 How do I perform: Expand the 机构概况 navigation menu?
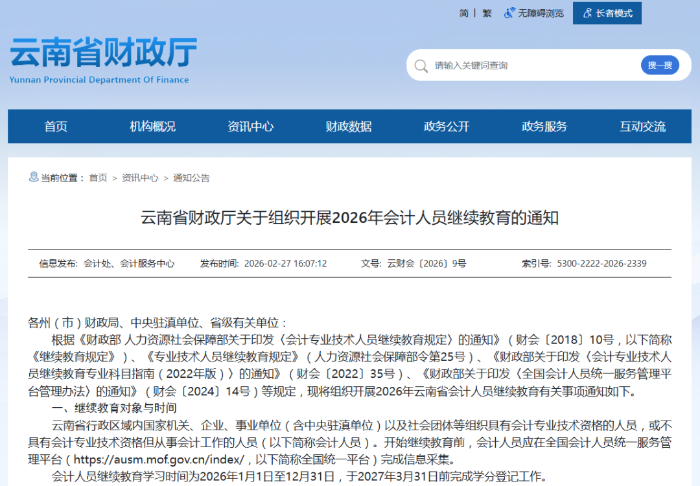tap(153, 127)
